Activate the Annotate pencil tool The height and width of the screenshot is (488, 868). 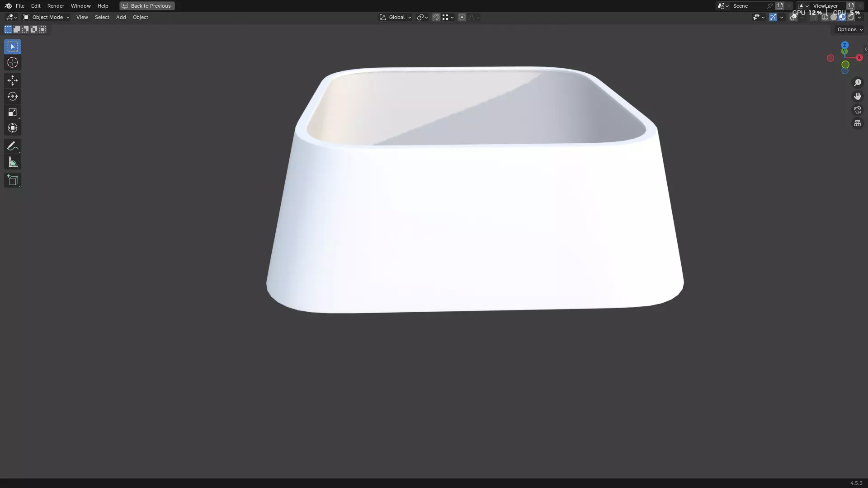[x=13, y=146]
